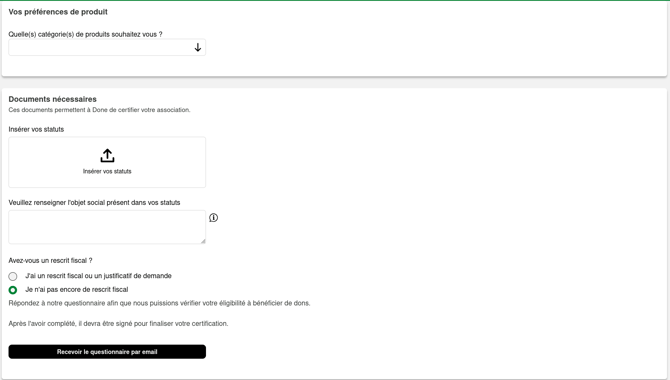
Task: Click the upload icon for statuts
Action: (107, 156)
